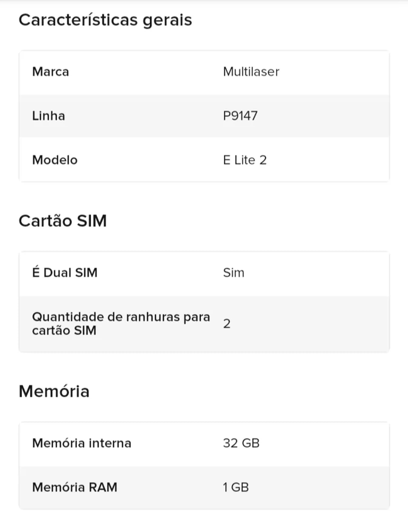
Task: Select the P9147 line value
Action: [240, 116]
